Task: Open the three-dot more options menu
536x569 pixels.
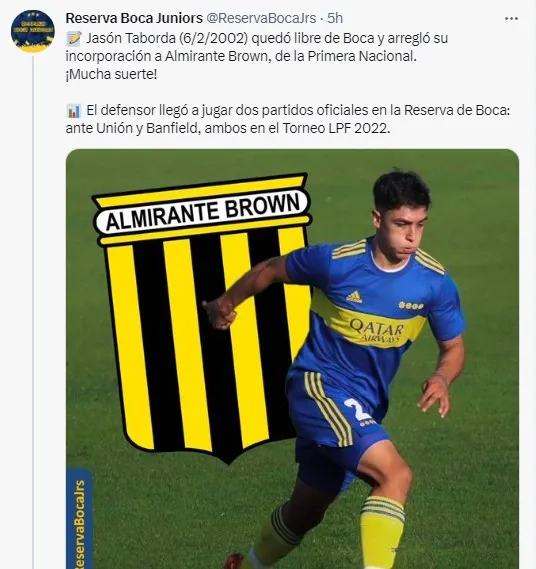Action: click(511, 19)
